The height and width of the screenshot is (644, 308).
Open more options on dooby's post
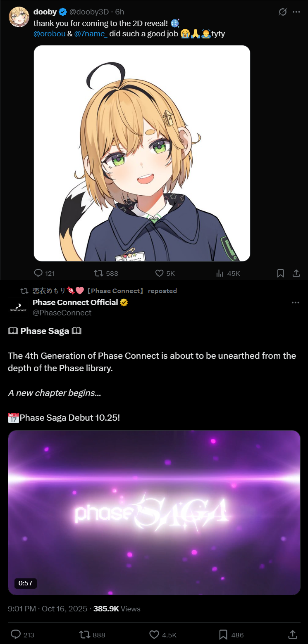coord(296,12)
